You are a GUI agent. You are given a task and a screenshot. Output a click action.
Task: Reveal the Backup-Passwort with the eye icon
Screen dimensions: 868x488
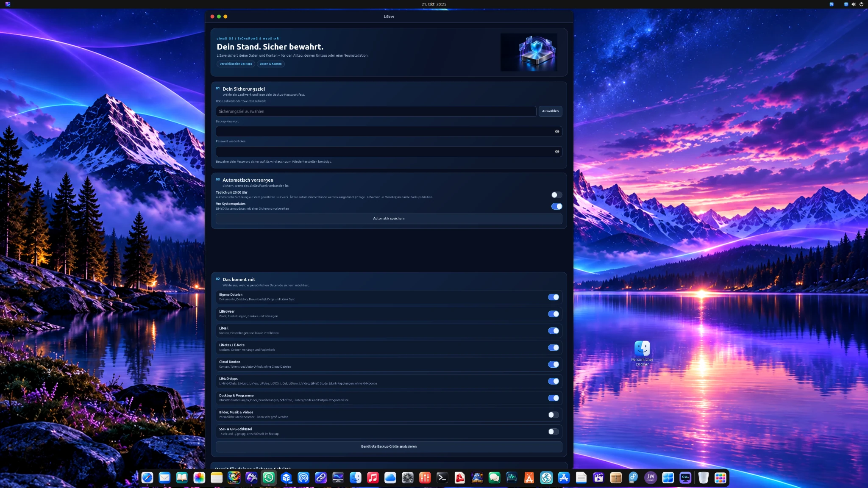(557, 131)
